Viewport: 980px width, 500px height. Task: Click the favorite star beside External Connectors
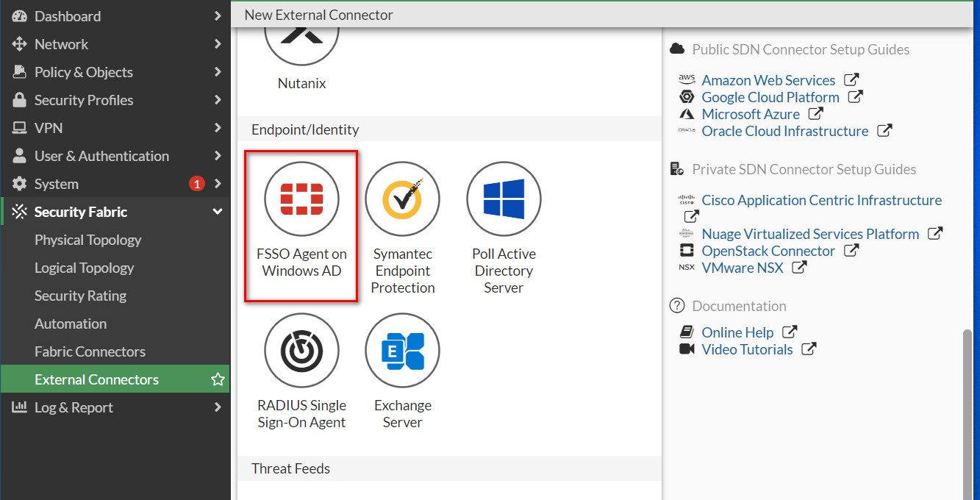click(218, 379)
